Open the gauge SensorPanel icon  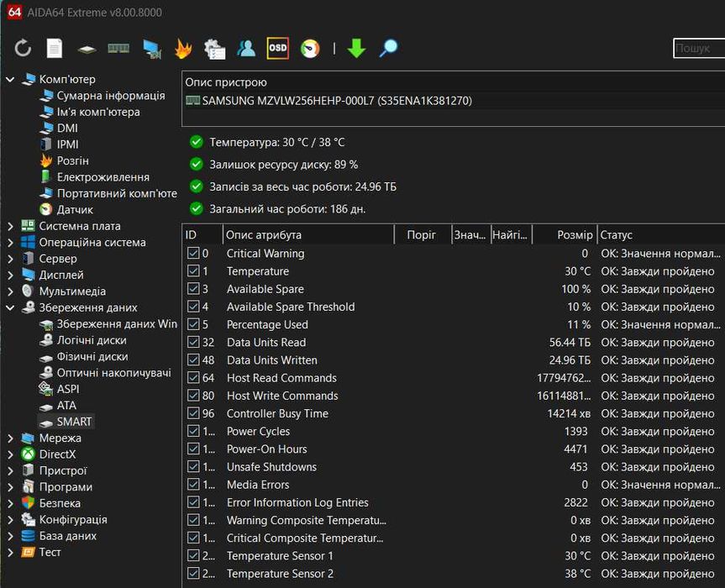tap(310, 49)
